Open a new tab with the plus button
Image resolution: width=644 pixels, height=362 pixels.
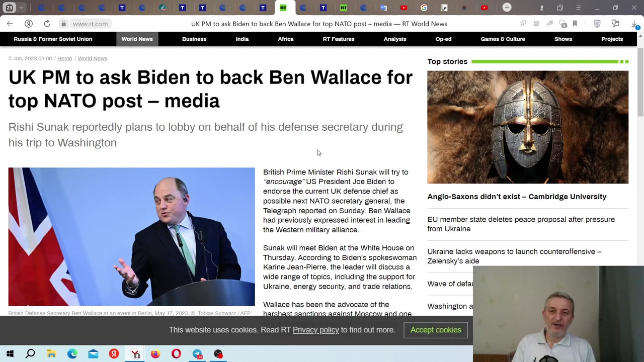tap(507, 8)
